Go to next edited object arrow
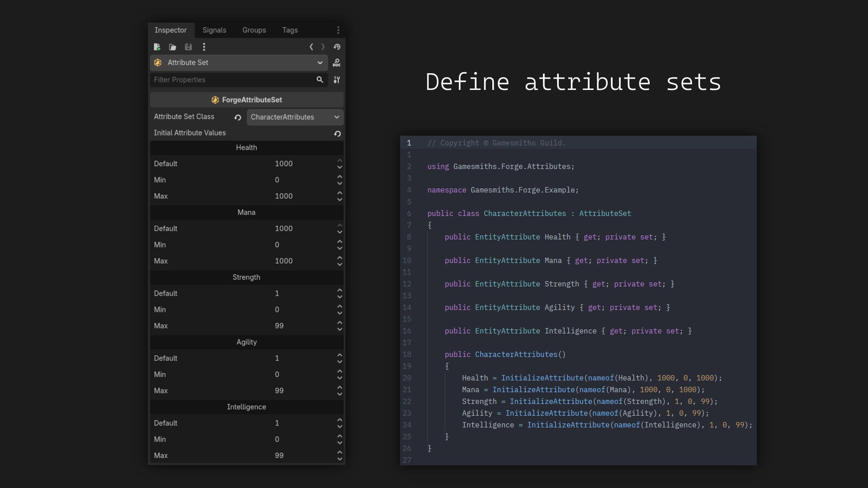 [x=323, y=47]
